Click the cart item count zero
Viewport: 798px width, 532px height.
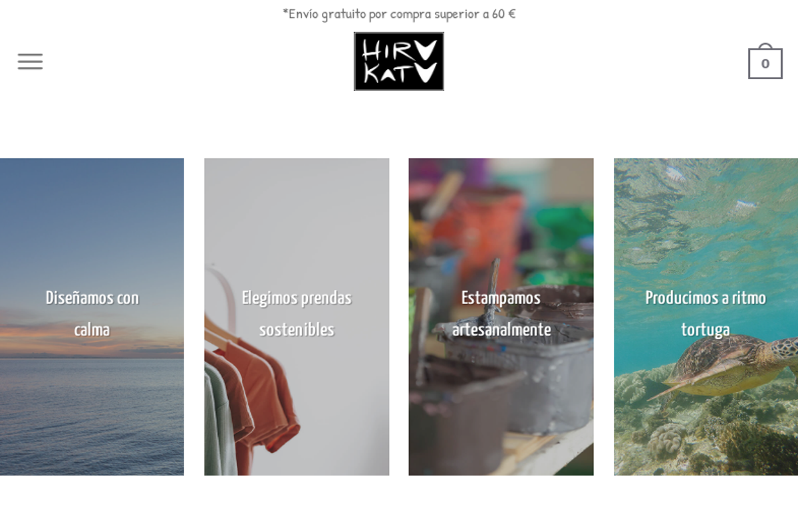coord(765,64)
